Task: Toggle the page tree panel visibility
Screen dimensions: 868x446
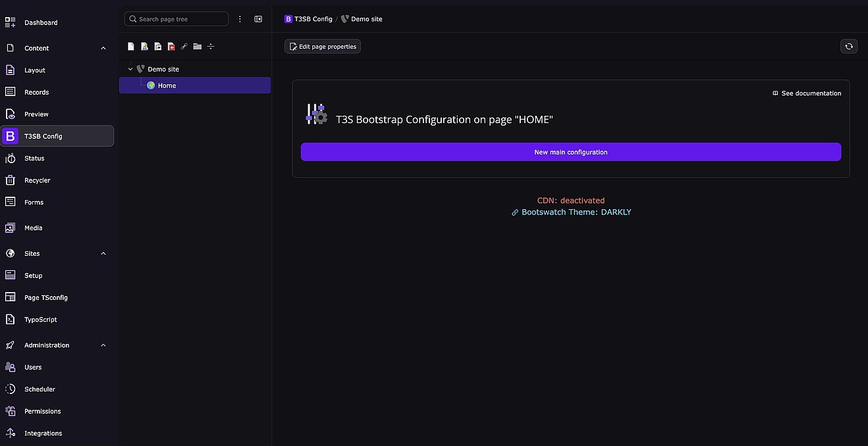Action: tap(258, 19)
